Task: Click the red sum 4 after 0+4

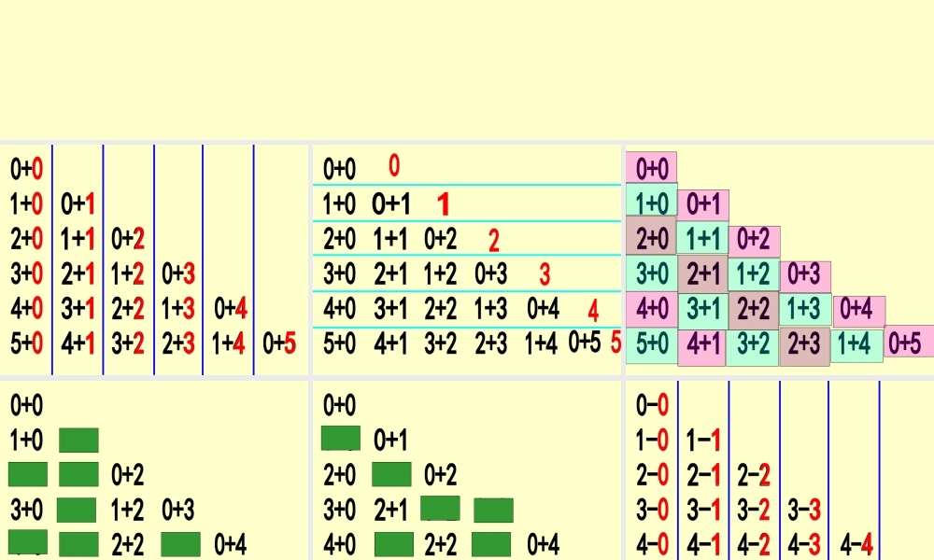Action: click(593, 309)
